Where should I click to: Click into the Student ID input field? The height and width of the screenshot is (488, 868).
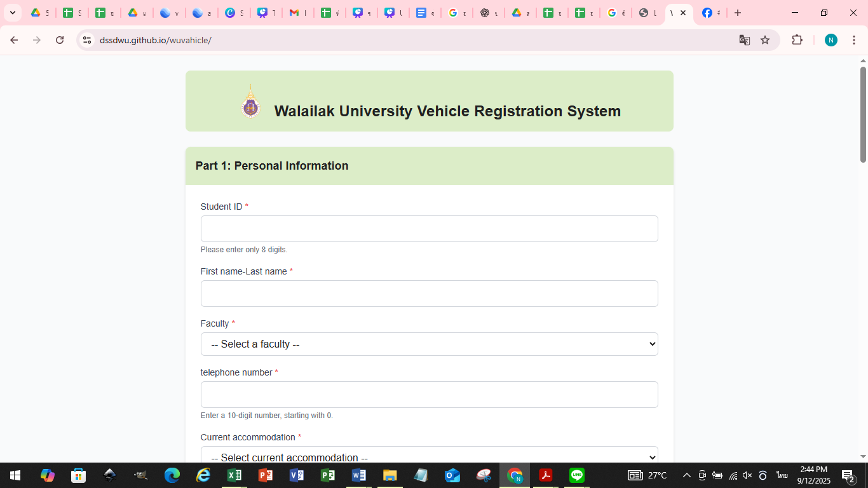coord(429,229)
